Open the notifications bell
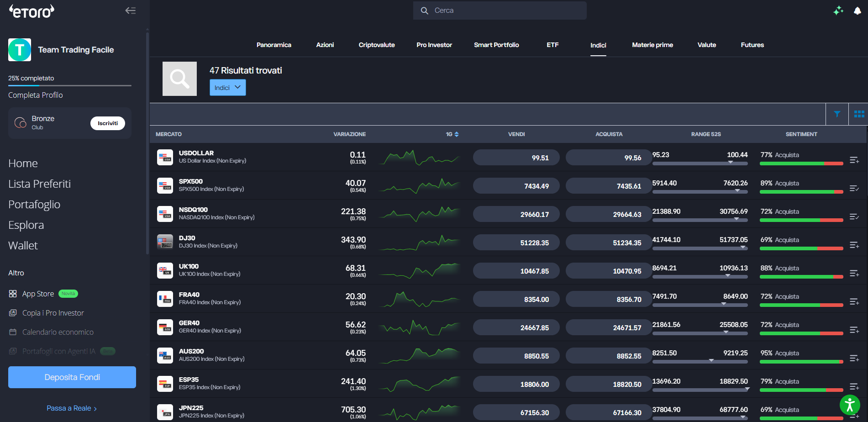868x422 pixels. click(857, 11)
